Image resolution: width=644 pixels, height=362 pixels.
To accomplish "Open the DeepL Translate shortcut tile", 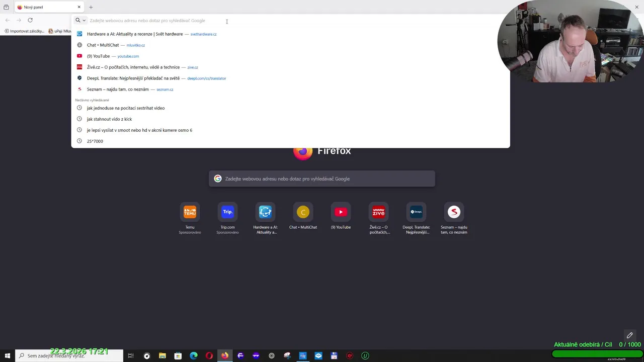I will 416,219.
